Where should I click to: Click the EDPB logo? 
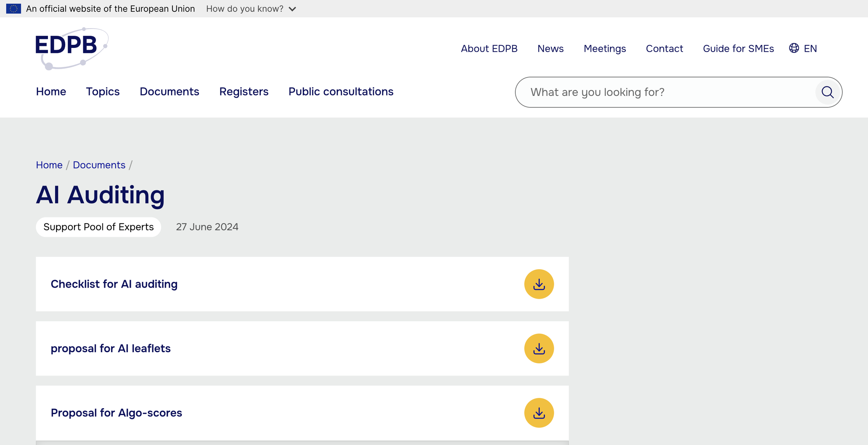72,49
